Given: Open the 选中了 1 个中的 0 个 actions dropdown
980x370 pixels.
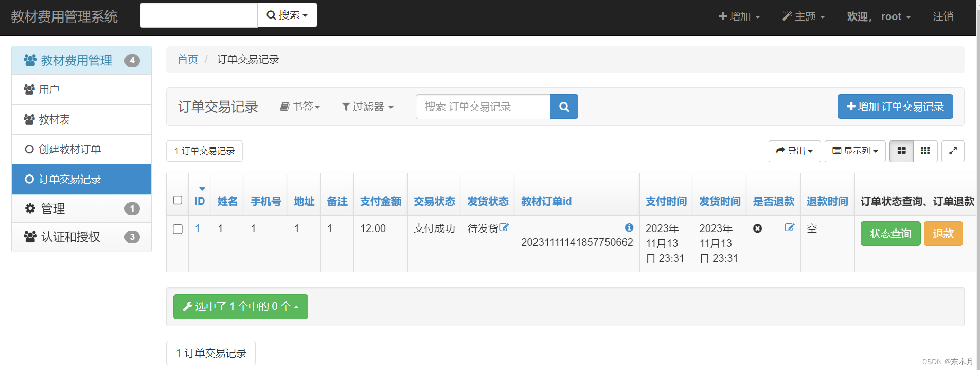Looking at the screenshot, I should [241, 306].
